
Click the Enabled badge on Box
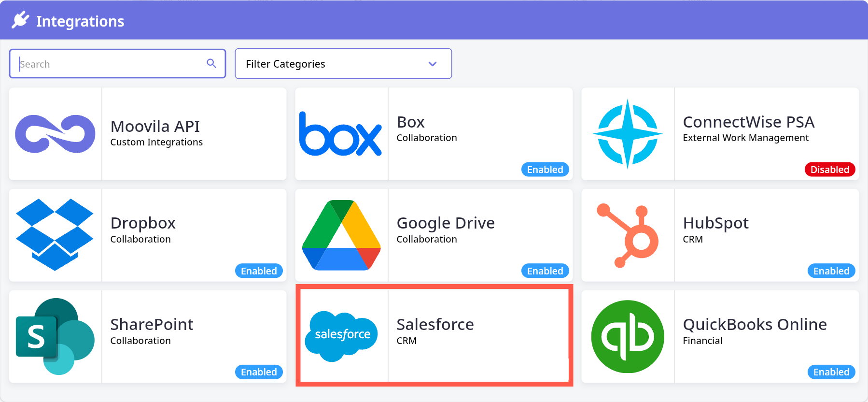tap(545, 170)
